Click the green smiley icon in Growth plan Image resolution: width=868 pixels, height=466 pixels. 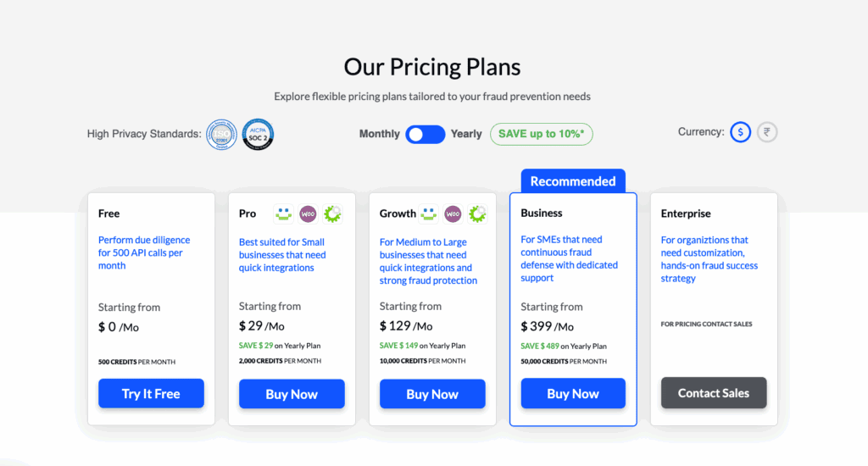click(x=428, y=214)
